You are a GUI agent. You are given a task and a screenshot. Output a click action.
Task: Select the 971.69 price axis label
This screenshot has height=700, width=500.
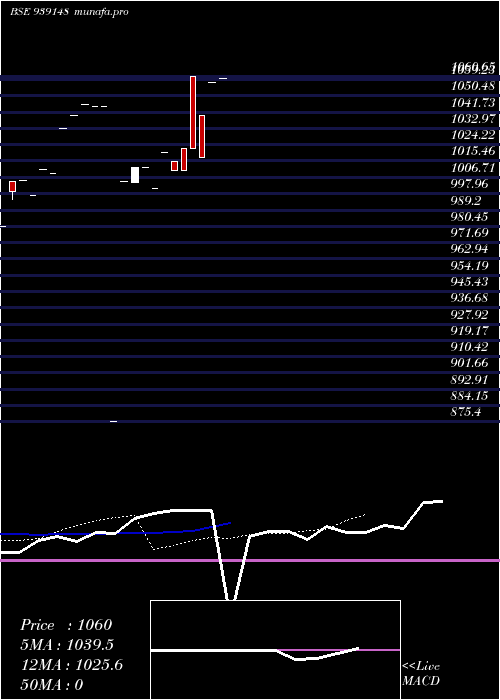pyautogui.click(x=470, y=233)
